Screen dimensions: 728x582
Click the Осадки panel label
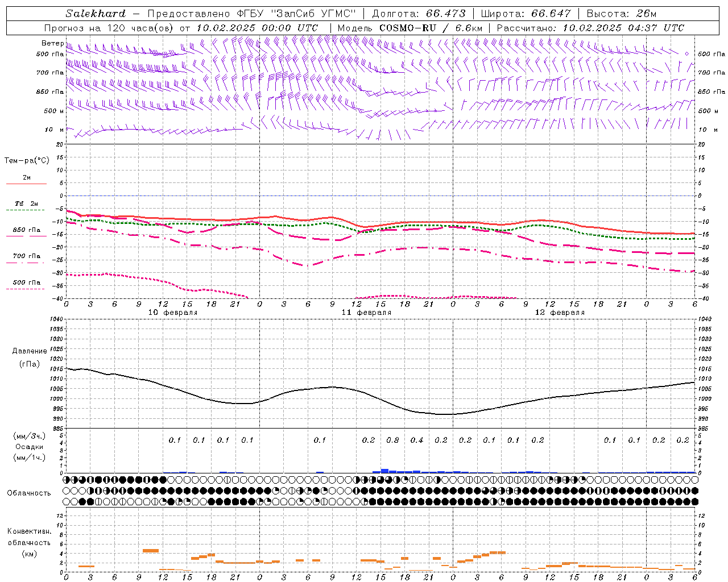pos(30,447)
